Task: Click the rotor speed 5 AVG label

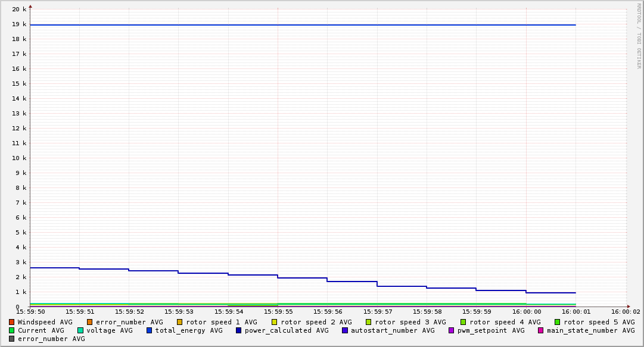Action: 599,322
